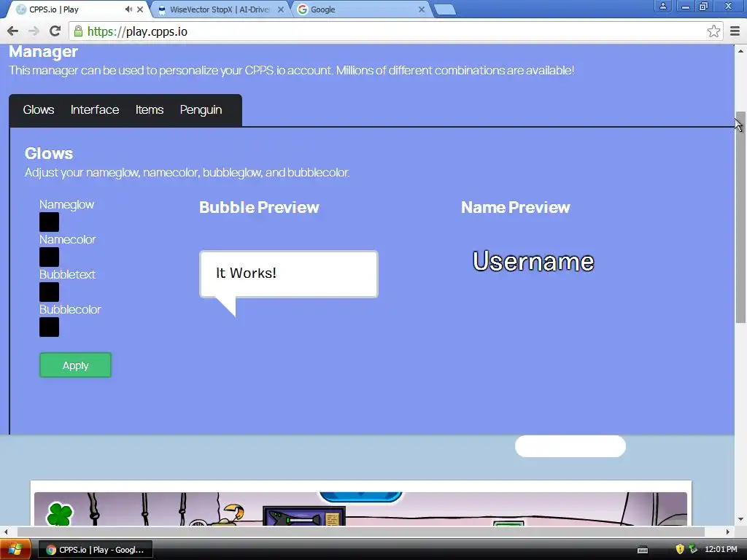Click the green padlock security icon

point(78,31)
